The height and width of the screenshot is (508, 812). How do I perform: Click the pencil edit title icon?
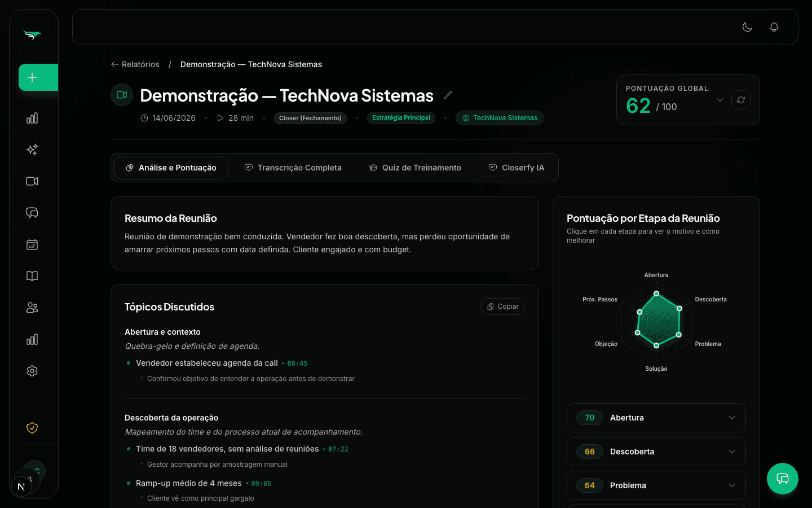(x=448, y=95)
